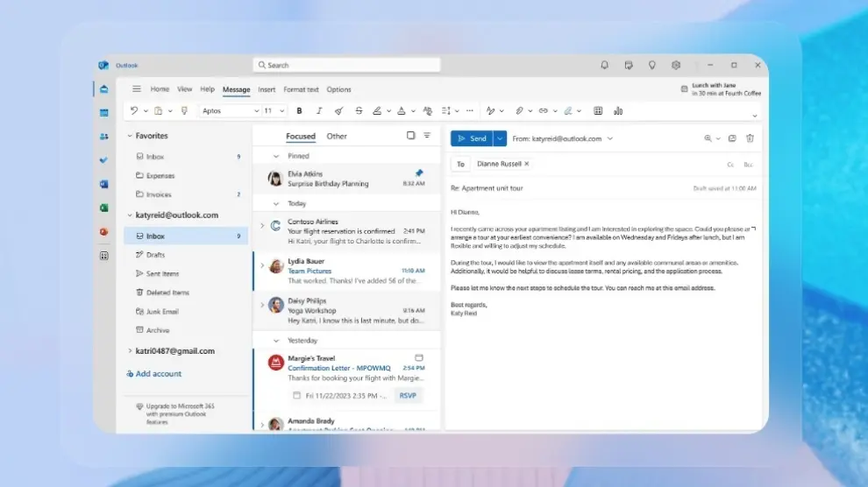Image resolution: width=868 pixels, height=487 pixels.
Task: Discard the draft with the trash icon
Action: 750,138
